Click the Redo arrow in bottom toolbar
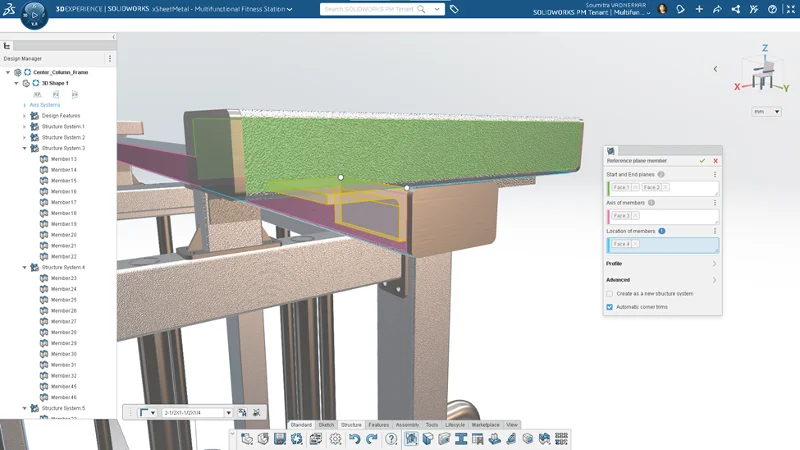 tap(371, 439)
